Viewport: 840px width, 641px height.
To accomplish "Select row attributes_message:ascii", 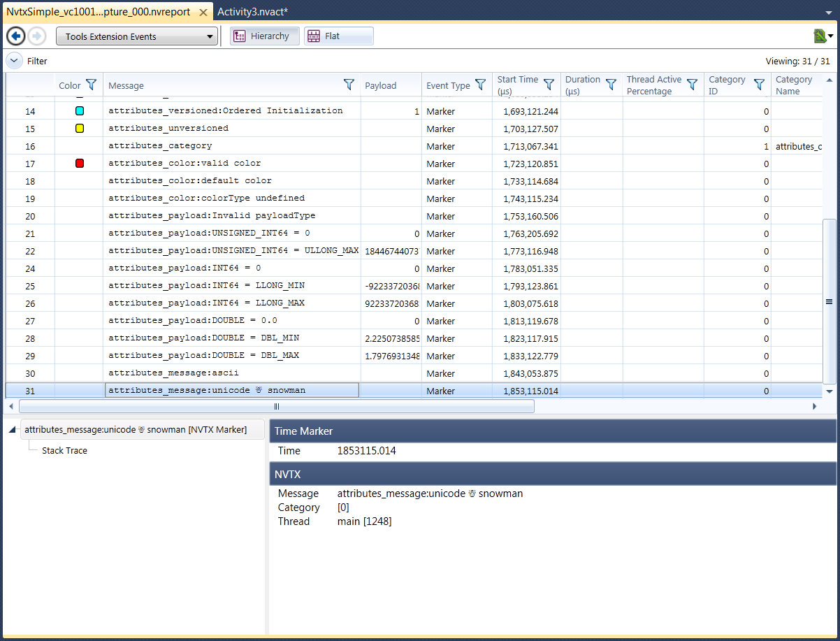I will click(x=414, y=373).
